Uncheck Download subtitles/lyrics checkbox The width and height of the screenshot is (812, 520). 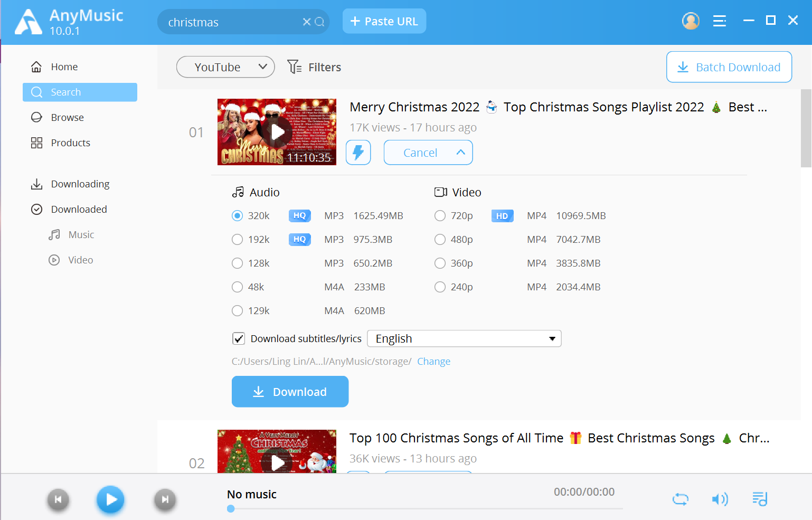[239, 339]
